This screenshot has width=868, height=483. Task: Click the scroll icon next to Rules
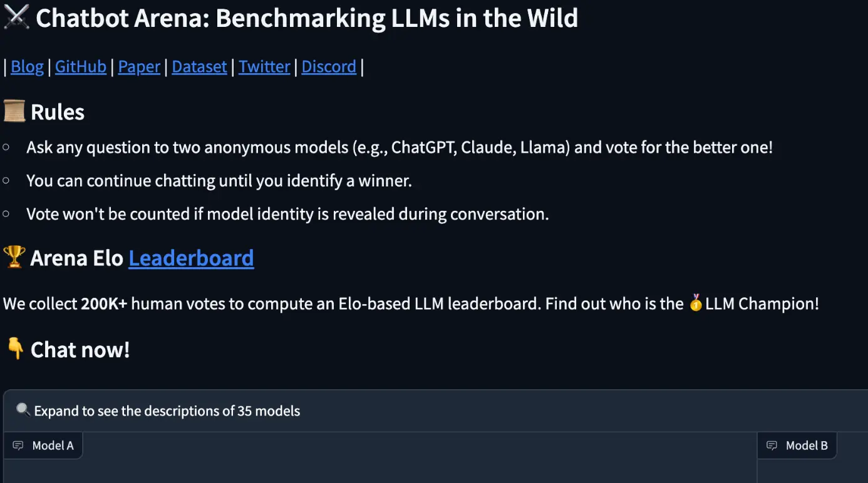click(14, 111)
